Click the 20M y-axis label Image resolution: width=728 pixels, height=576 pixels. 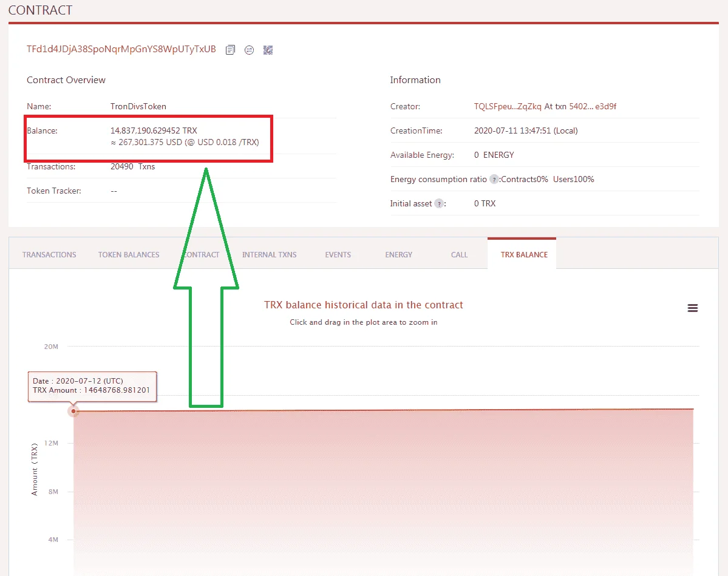(x=51, y=346)
